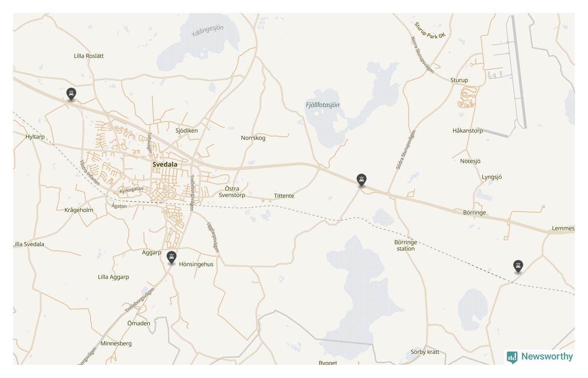Click the Hyltarp place label
Viewport: 588px width, 378px height.
35,137
